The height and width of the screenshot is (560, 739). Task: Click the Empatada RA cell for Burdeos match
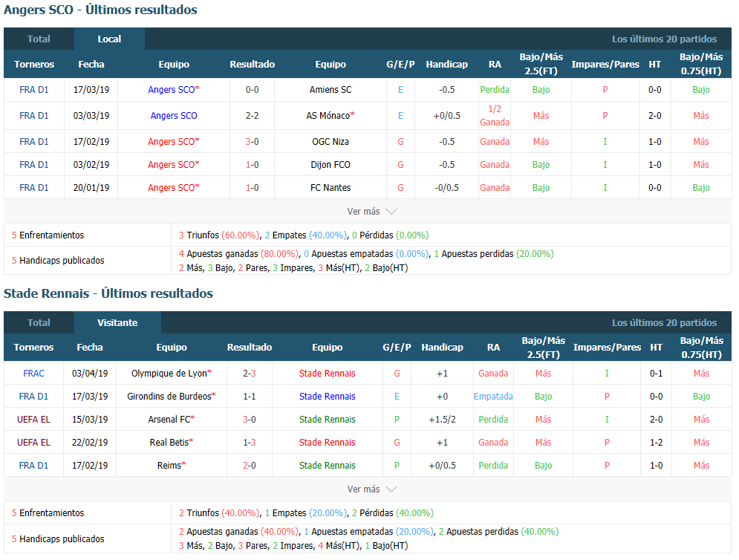point(493,397)
